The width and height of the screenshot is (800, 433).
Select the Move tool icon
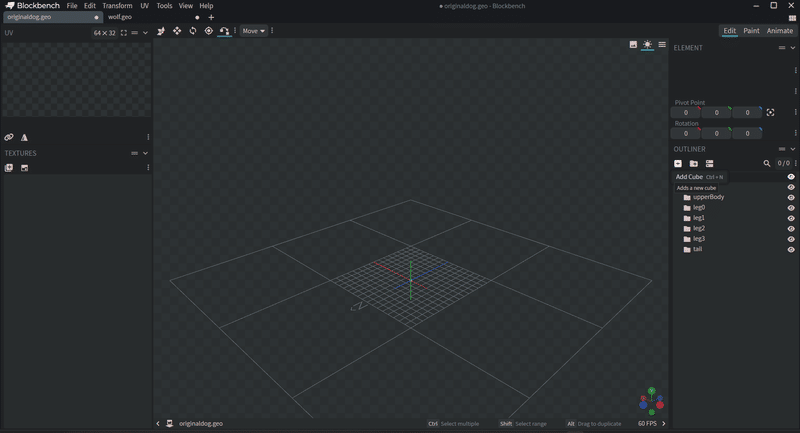161,31
